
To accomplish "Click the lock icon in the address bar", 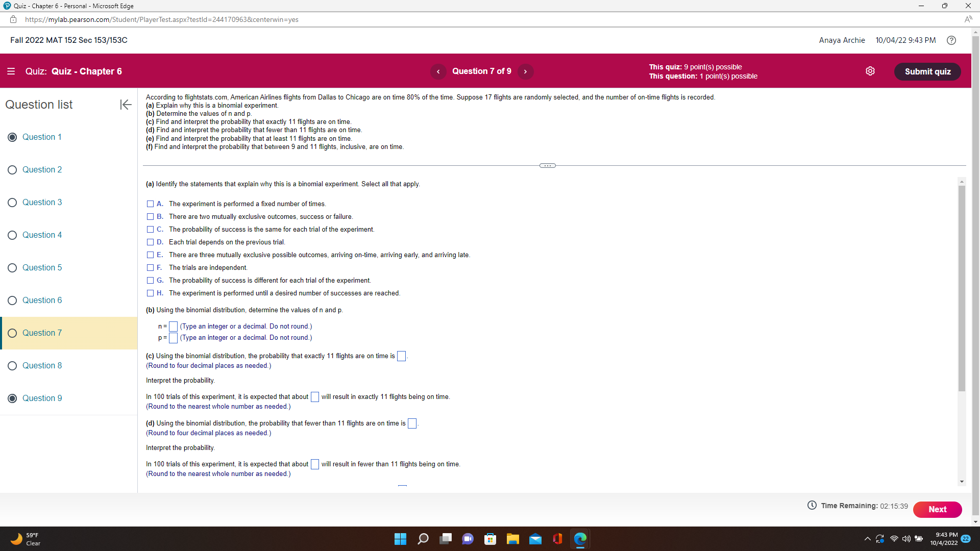I will (x=13, y=19).
